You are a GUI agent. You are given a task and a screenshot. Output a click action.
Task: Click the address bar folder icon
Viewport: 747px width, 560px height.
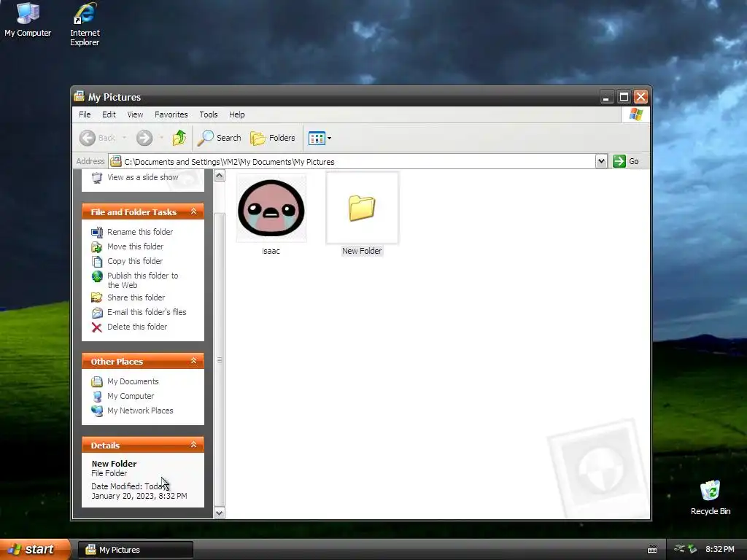point(115,162)
